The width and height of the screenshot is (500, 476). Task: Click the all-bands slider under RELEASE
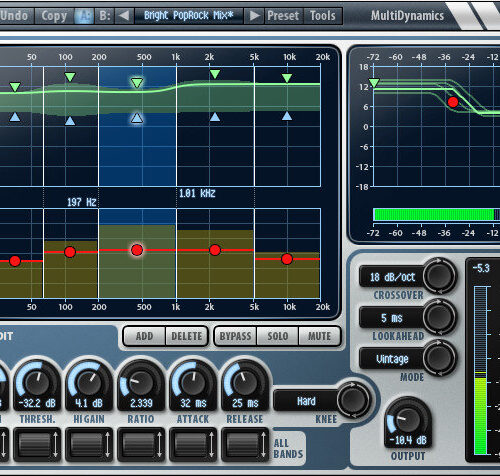click(245, 445)
